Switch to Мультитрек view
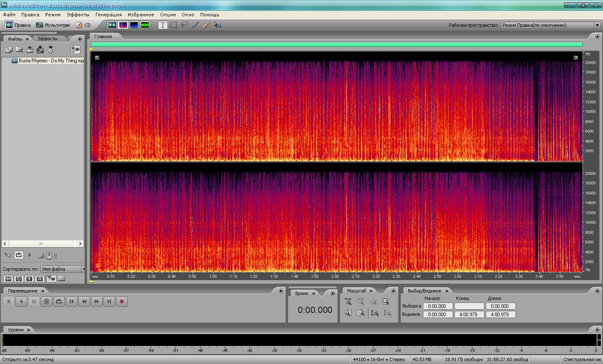Screen dimensions: 603x364 click(x=53, y=25)
